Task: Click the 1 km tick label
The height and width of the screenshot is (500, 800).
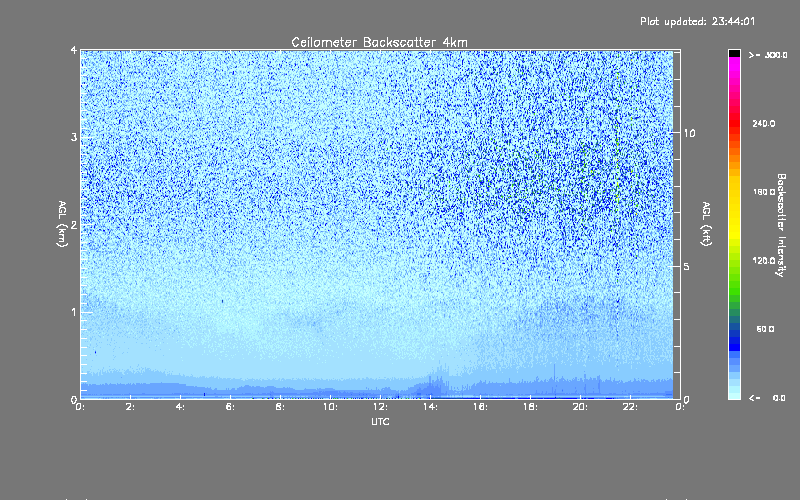Action: pos(74,312)
